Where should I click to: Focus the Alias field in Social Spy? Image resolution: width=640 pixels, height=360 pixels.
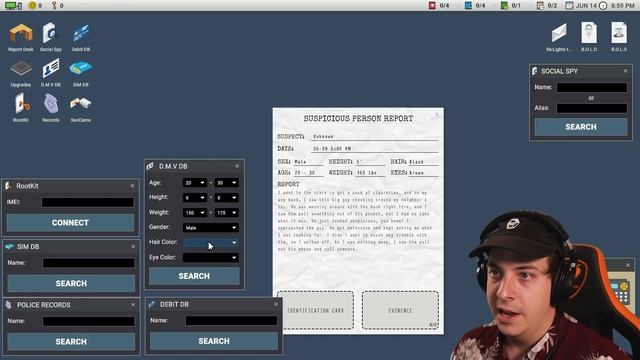pos(592,108)
